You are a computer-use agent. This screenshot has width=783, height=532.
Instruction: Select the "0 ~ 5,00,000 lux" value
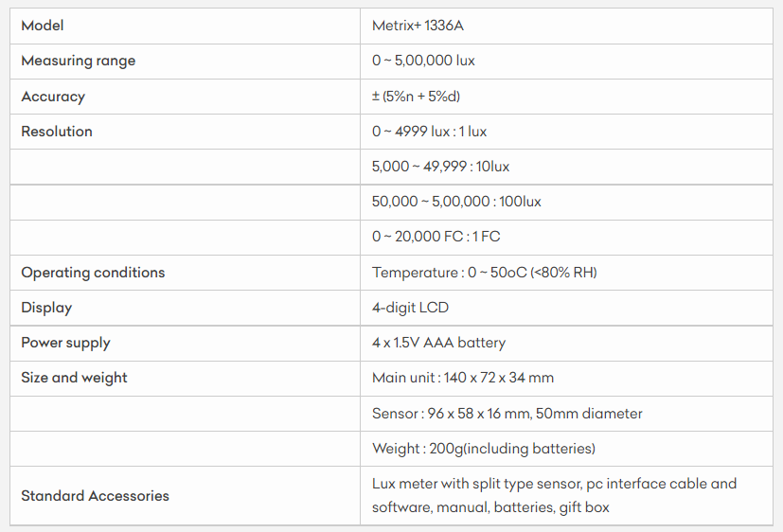(x=423, y=61)
